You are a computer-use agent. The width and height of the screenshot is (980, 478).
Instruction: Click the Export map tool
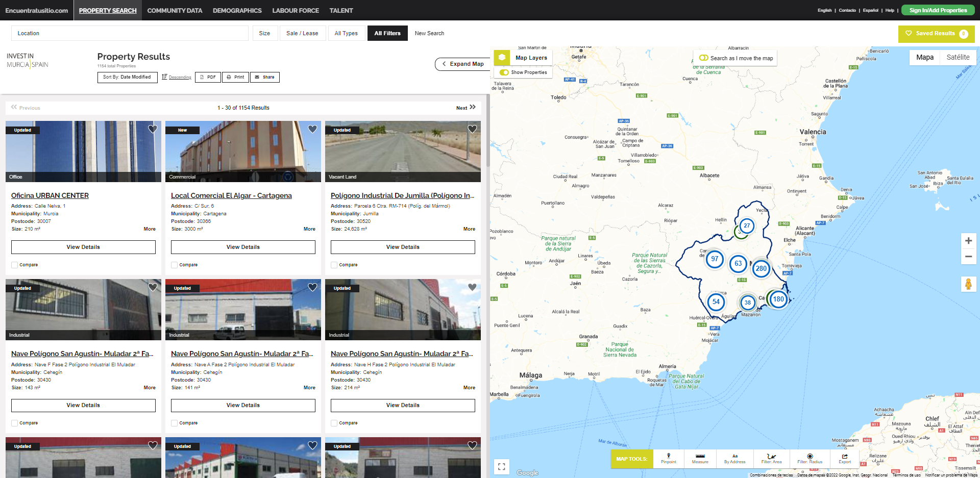845,459
